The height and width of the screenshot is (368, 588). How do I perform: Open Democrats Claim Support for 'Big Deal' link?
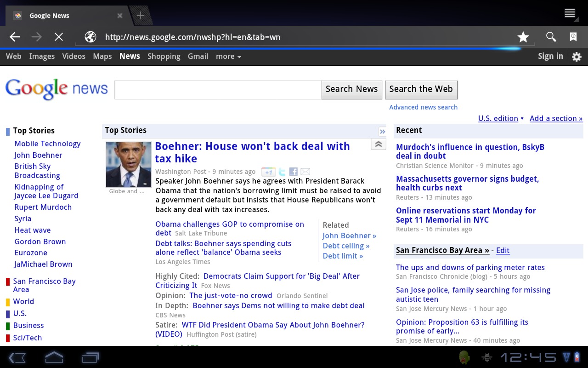(257, 281)
